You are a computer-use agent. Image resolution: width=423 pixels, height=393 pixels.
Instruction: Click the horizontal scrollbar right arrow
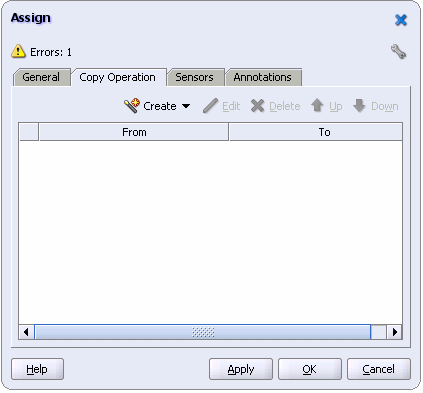394,332
